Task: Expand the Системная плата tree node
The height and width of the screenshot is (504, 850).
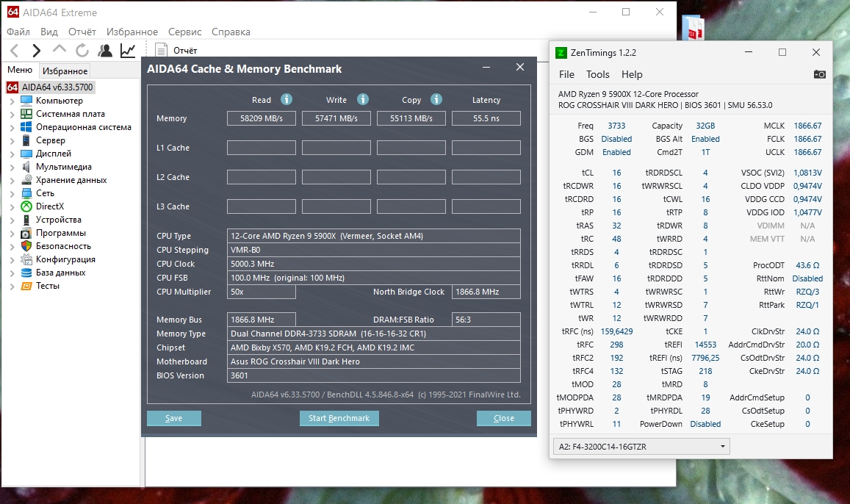Action: point(12,114)
